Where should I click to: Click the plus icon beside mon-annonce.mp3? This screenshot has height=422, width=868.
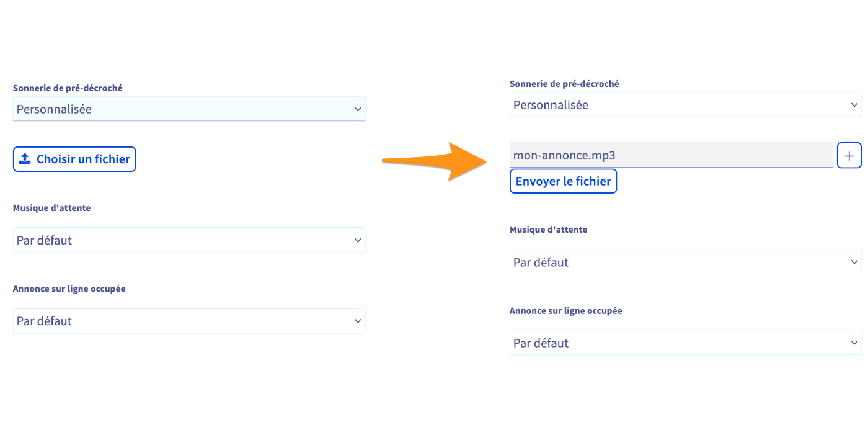(x=849, y=156)
